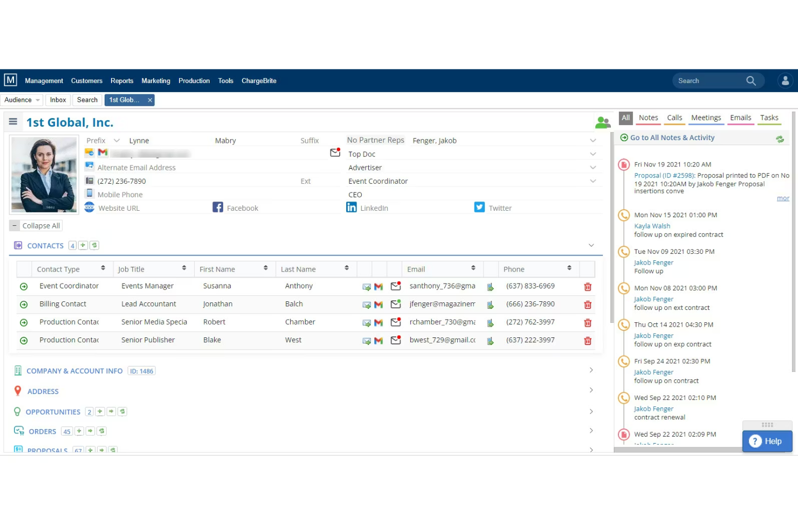This screenshot has width=798, height=532.
Task: Expand the Company & Account Info section
Action: 590,370
